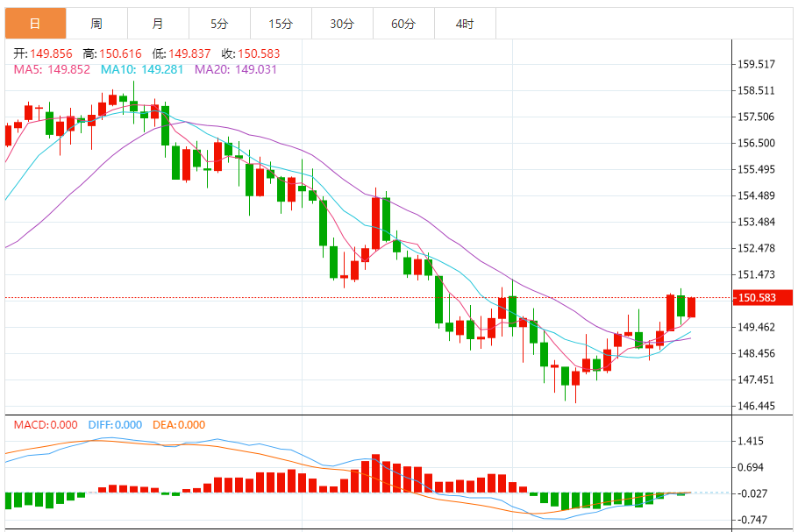Select the 日 daily timeframe tab

[x=36, y=24]
